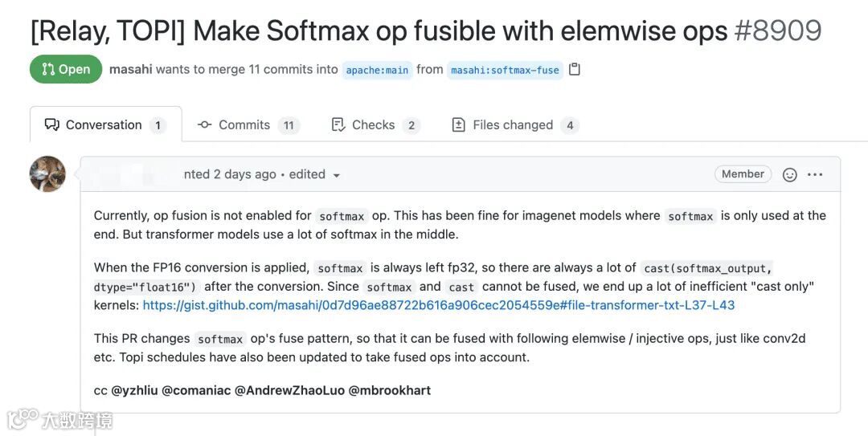Click the @mbrookhart mention

(x=389, y=390)
